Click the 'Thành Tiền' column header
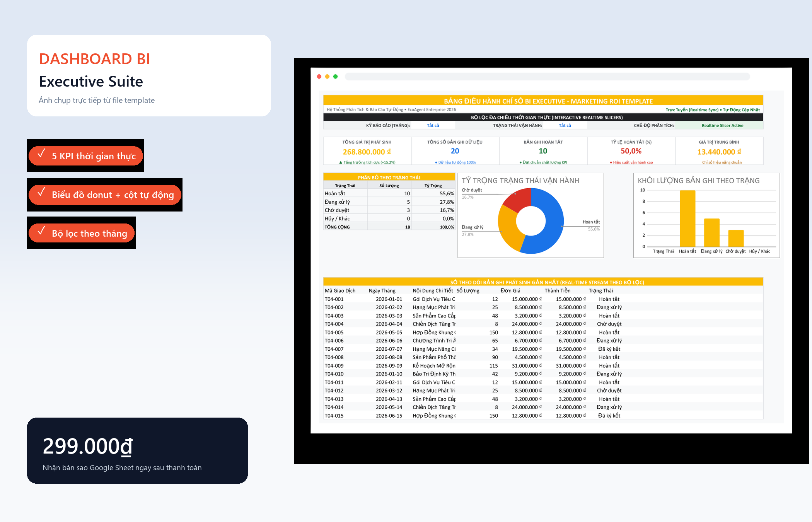Image resolution: width=812 pixels, height=522 pixels. point(557,291)
